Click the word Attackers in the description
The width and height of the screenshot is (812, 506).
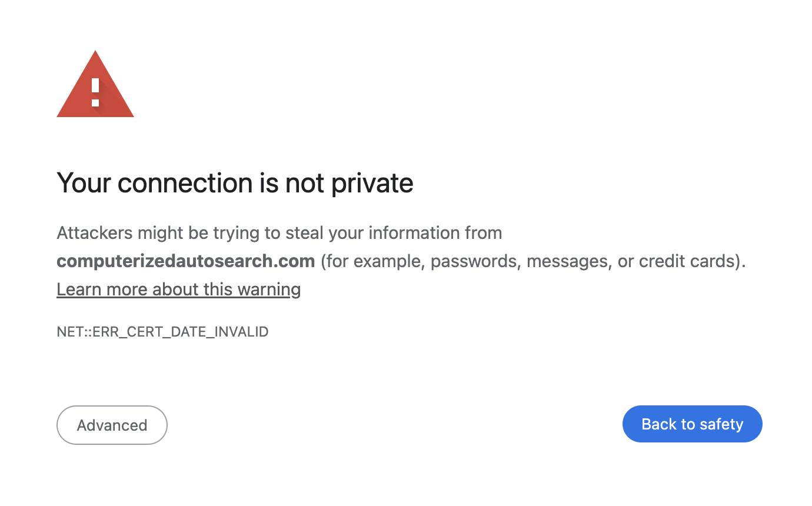tap(95, 233)
